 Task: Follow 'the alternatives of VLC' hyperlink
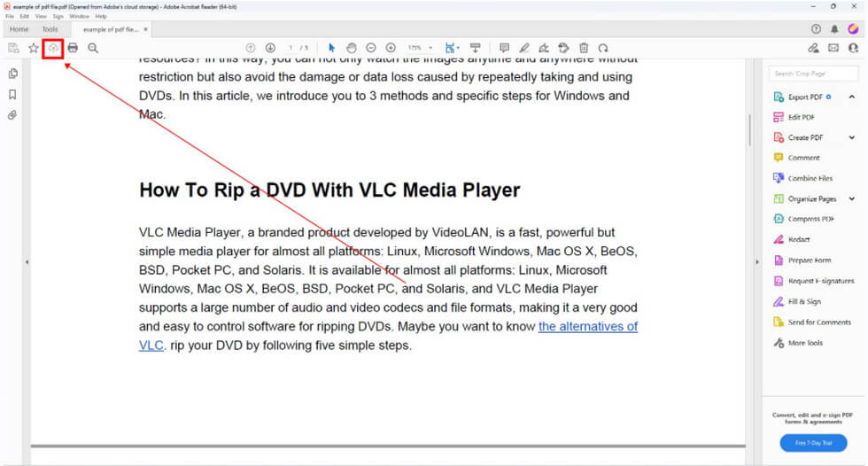[x=588, y=327]
